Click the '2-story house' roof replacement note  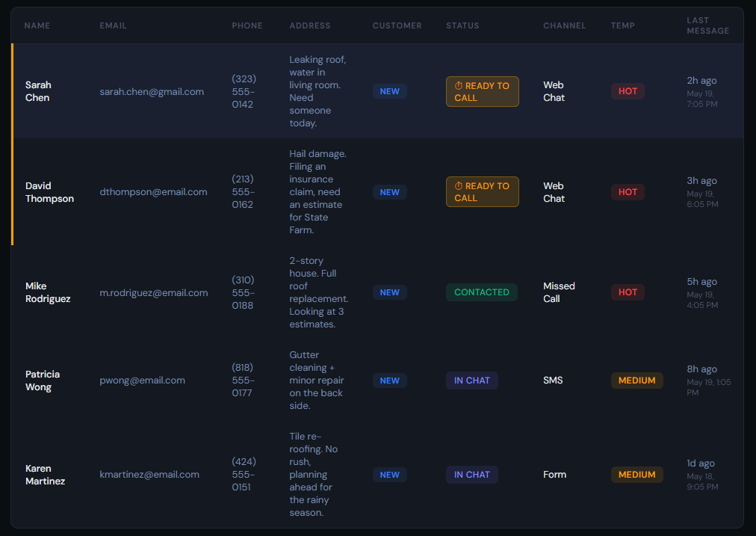[319, 293]
